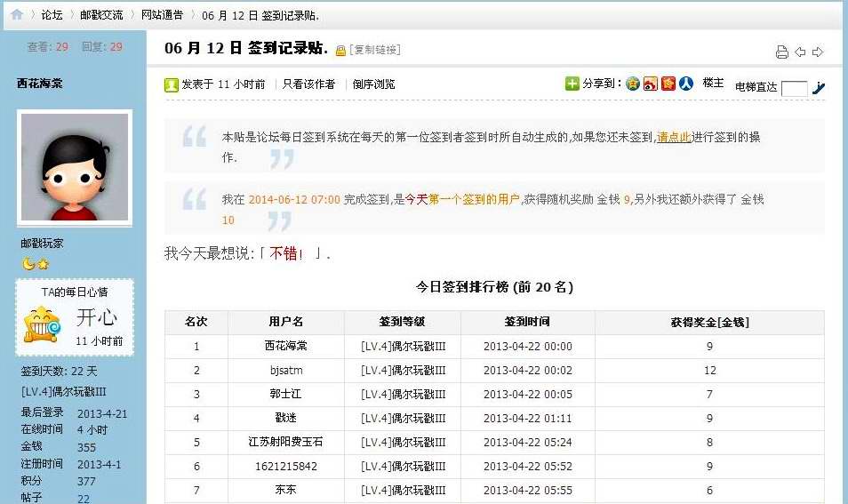848x504 pixels.
Task: Open 网站通告 in the breadcrumb
Action: 163,15
